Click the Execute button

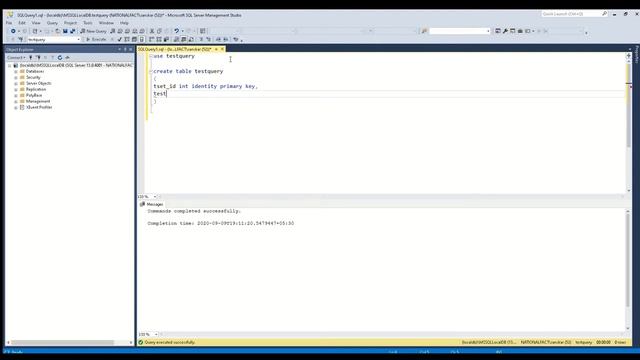pos(96,40)
